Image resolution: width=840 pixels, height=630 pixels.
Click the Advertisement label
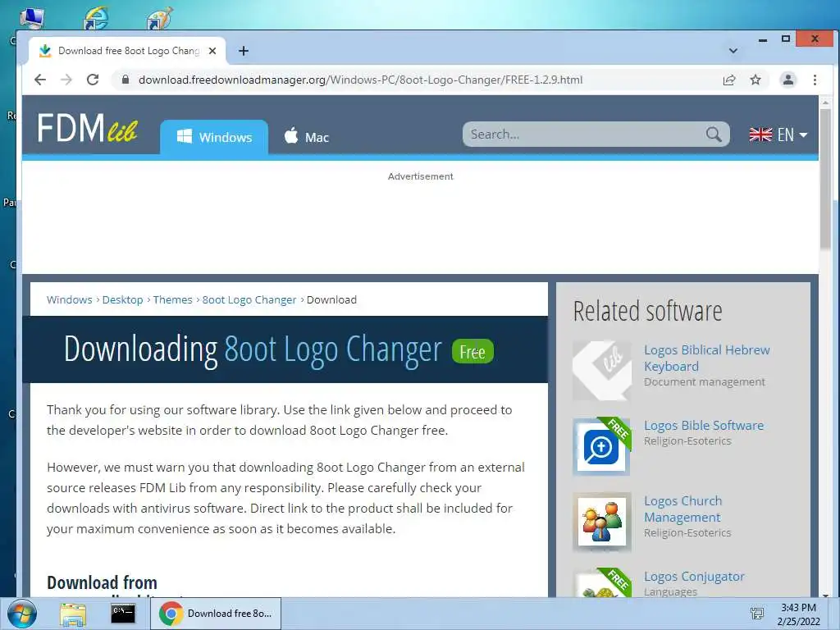click(421, 176)
